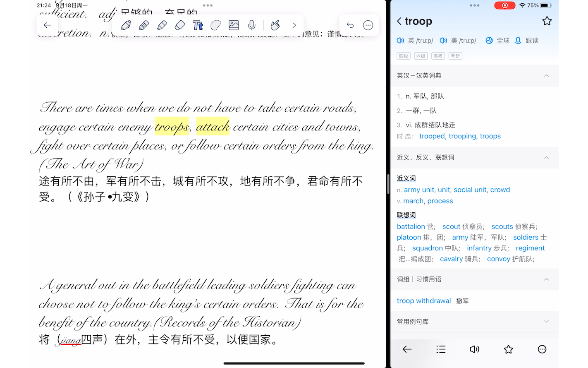
Task: Open multitasking dots above the dictionary app
Action: pos(475,5)
